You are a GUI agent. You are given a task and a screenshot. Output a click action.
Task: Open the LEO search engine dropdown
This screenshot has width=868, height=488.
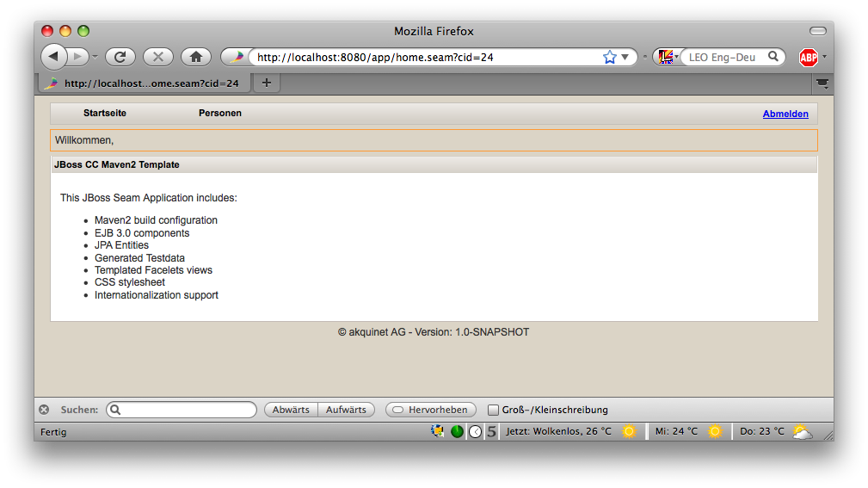(x=667, y=57)
